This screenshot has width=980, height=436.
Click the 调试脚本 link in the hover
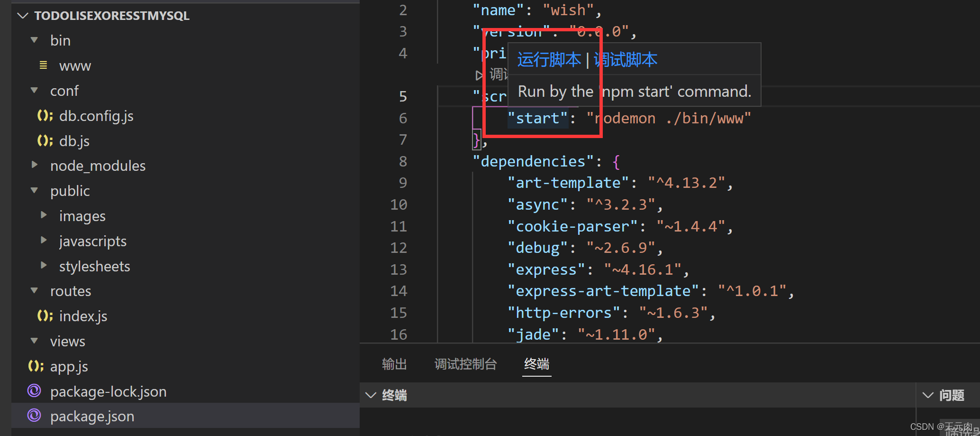click(x=626, y=60)
